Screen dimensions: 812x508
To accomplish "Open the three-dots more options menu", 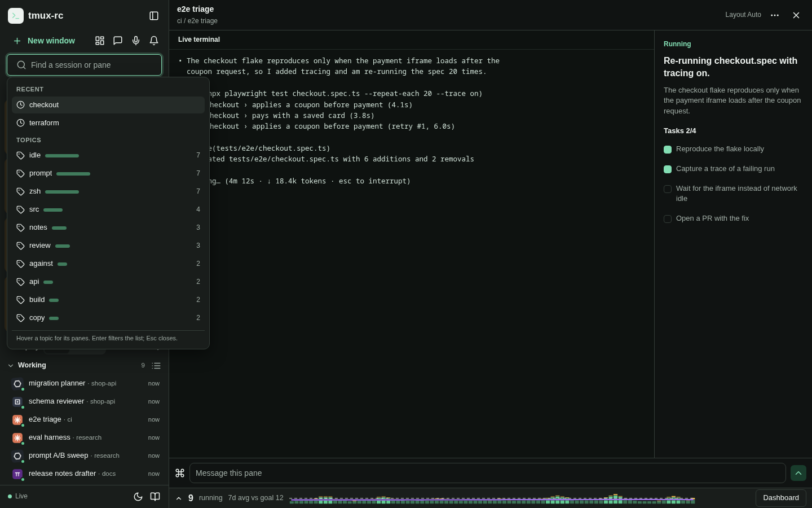I will [x=775, y=15].
